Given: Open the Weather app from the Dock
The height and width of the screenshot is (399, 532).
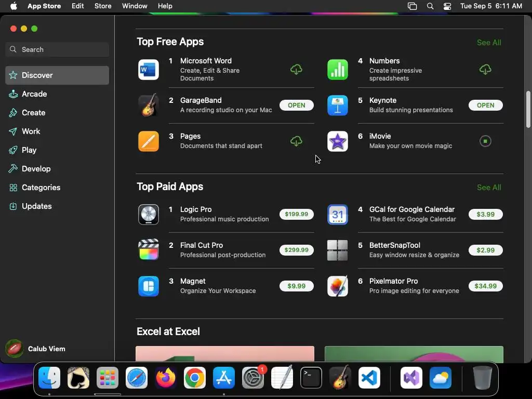Looking at the screenshot, I should (441, 378).
